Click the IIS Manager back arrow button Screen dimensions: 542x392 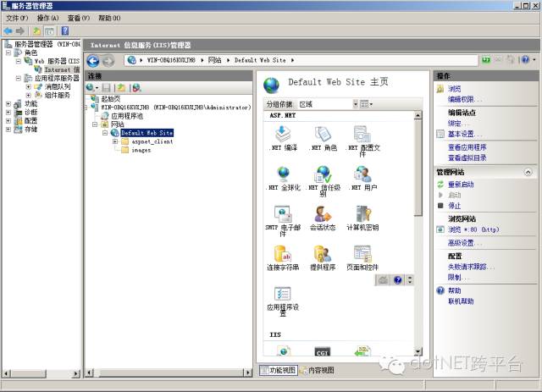tap(92, 61)
